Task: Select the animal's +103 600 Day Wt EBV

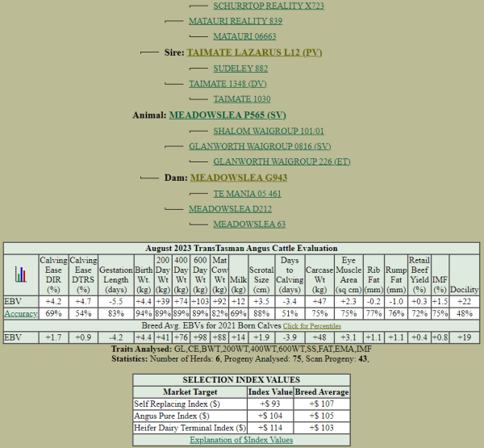Action: [200, 302]
